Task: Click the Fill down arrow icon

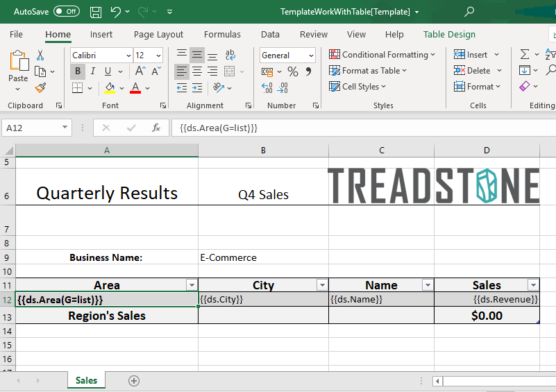Action: (x=525, y=70)
